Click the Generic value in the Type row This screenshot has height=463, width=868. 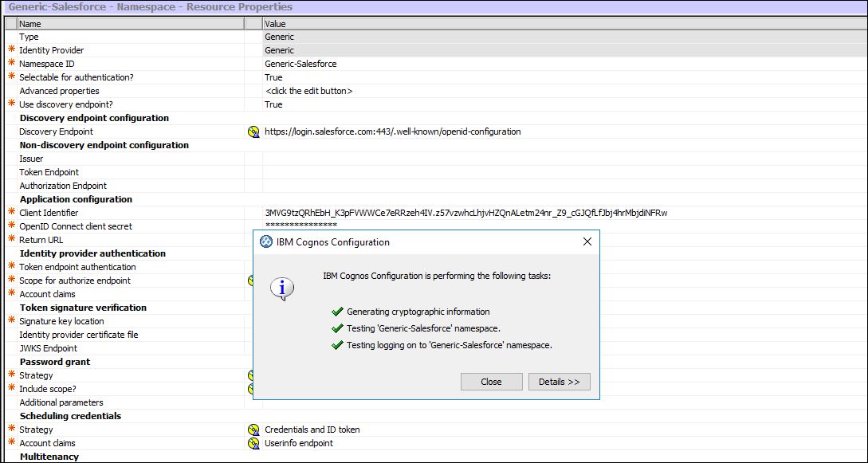(x=280, y=37)
